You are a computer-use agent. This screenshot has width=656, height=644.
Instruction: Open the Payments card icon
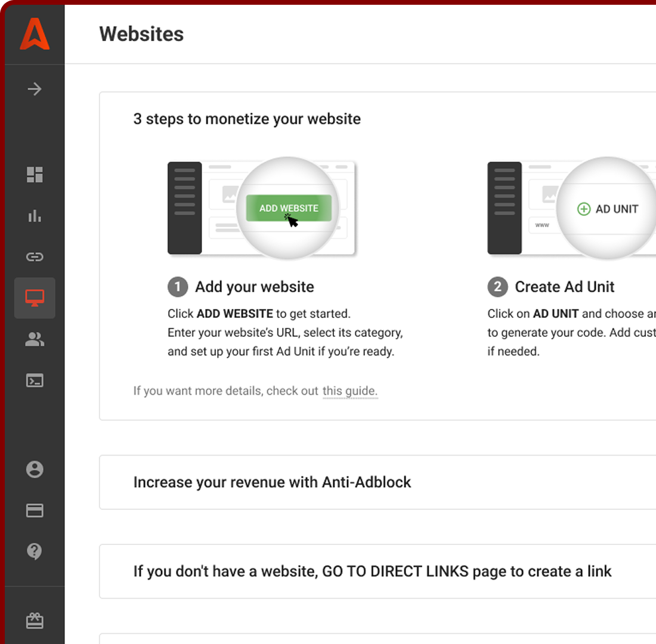coord(35,510)
